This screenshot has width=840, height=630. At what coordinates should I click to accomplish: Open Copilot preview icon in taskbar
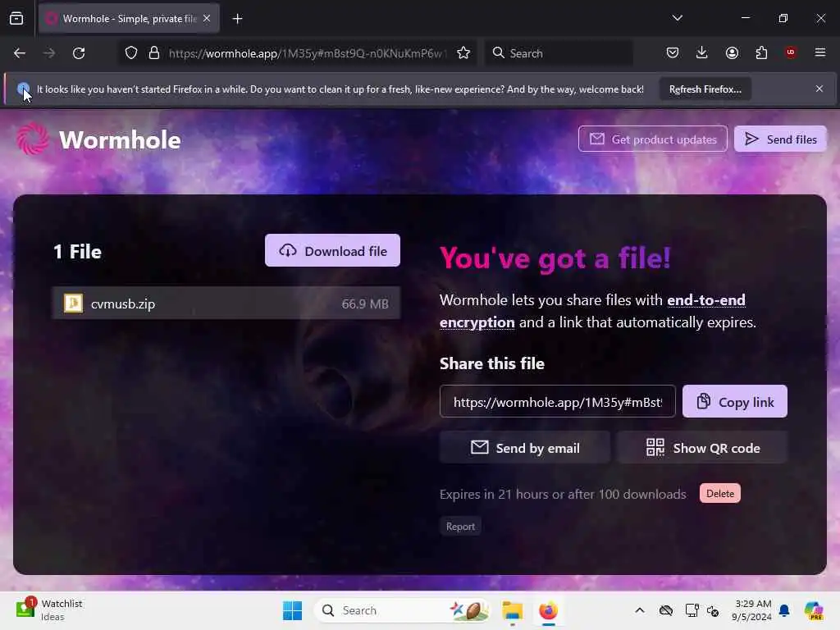pyautogui.click(x=814, y=610)
